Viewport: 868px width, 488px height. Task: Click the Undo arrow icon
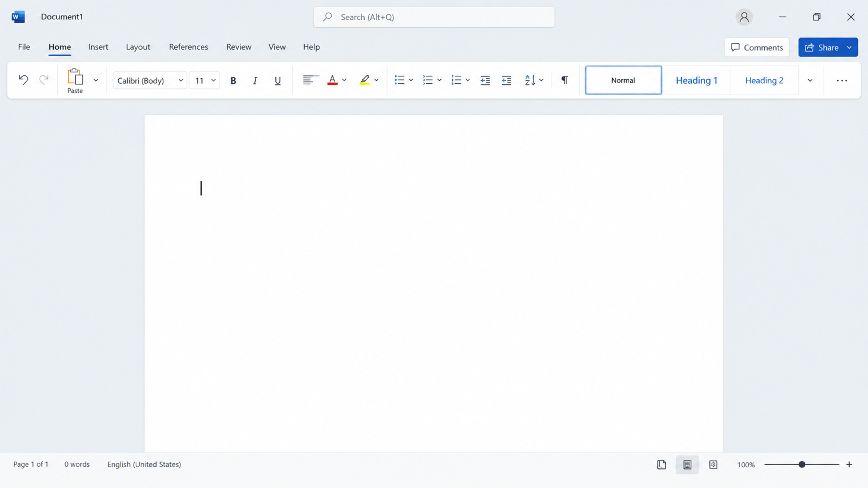23,80
